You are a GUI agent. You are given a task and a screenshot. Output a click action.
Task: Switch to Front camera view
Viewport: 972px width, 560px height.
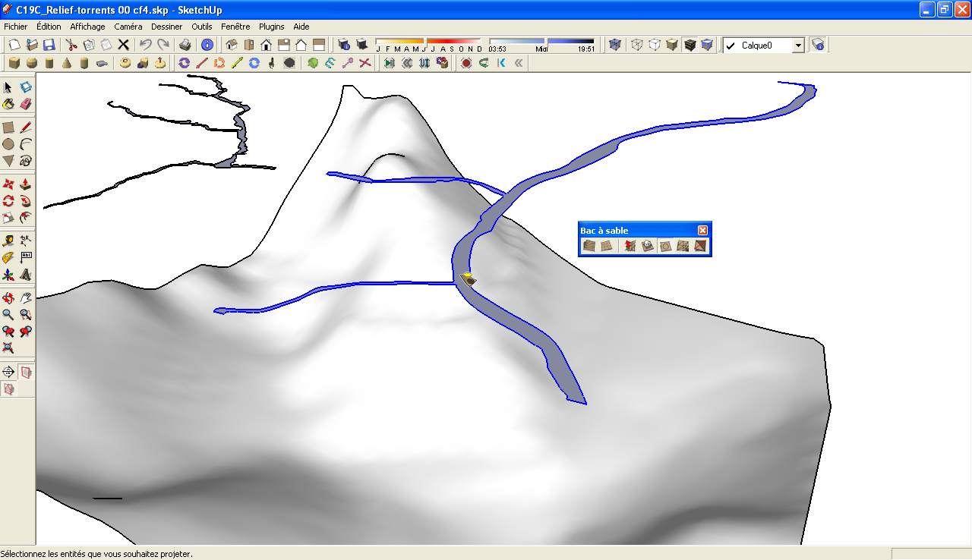tap(267, 45)
